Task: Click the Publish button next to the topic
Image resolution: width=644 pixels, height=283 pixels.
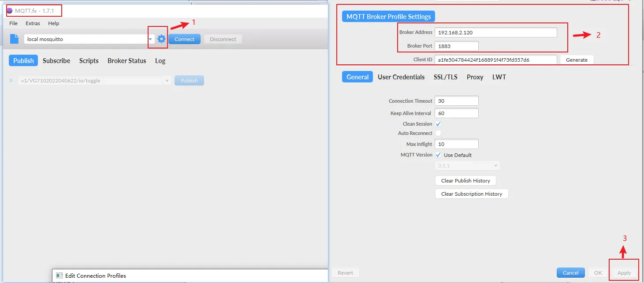Action: tap(189, 81)
